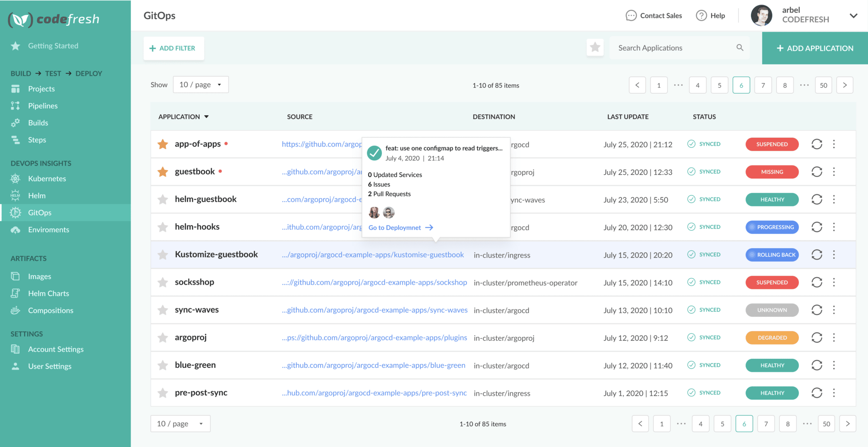Go to previous page in top pagination

(x=637, y=85)
